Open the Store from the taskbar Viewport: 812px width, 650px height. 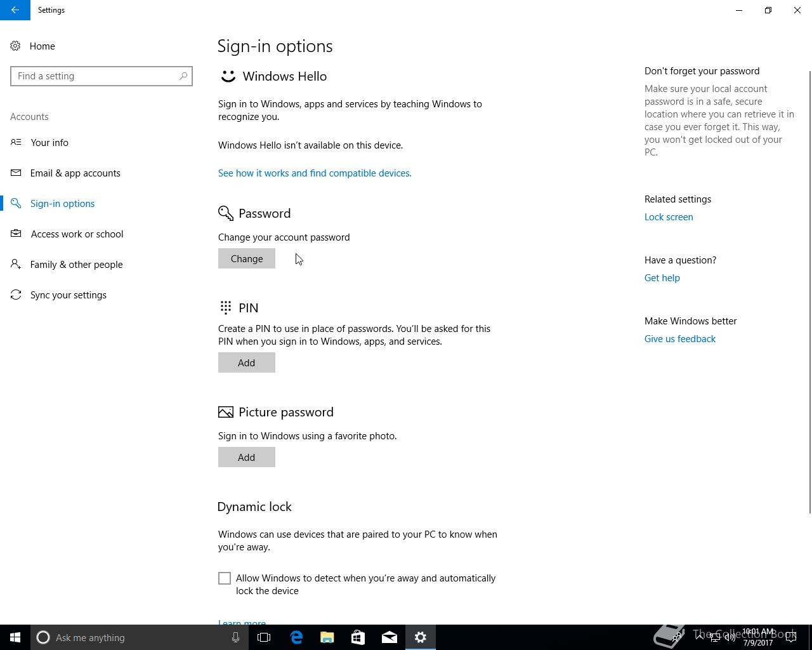[358, 637]
